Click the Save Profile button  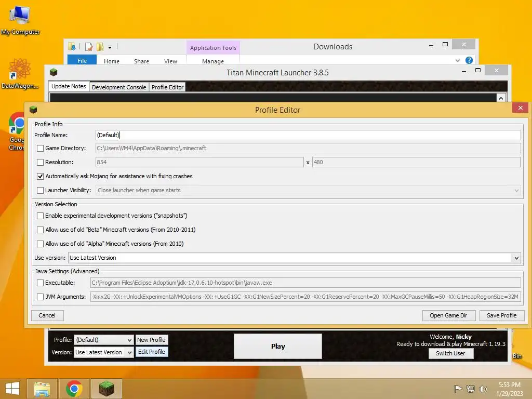coord(502,315)
